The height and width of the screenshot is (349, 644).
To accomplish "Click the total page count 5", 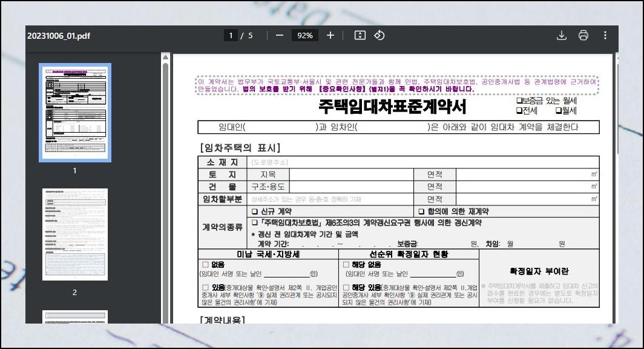I will [251, 36].
